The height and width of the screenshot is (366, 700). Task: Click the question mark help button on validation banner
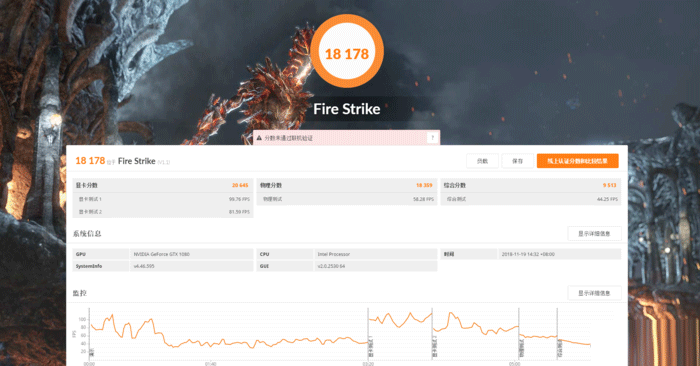(432, 138)
